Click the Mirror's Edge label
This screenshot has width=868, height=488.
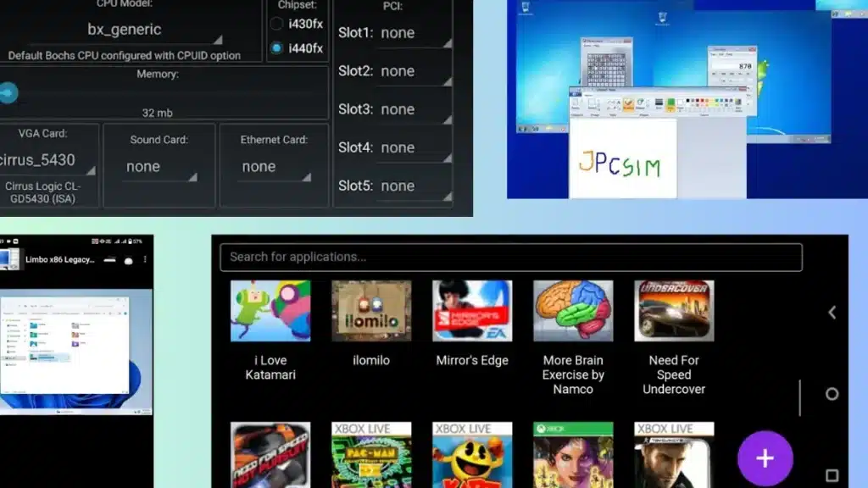click(x=472, y=361)
